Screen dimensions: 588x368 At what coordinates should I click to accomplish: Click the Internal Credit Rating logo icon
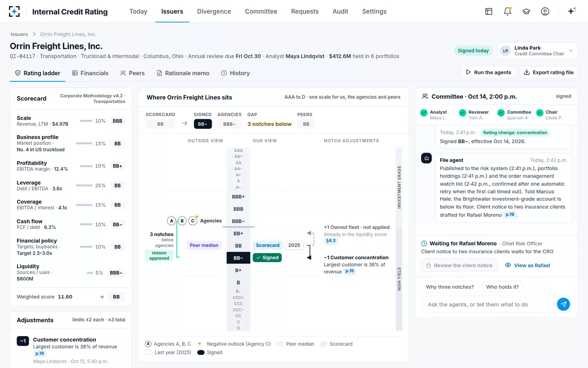[14, 11]
